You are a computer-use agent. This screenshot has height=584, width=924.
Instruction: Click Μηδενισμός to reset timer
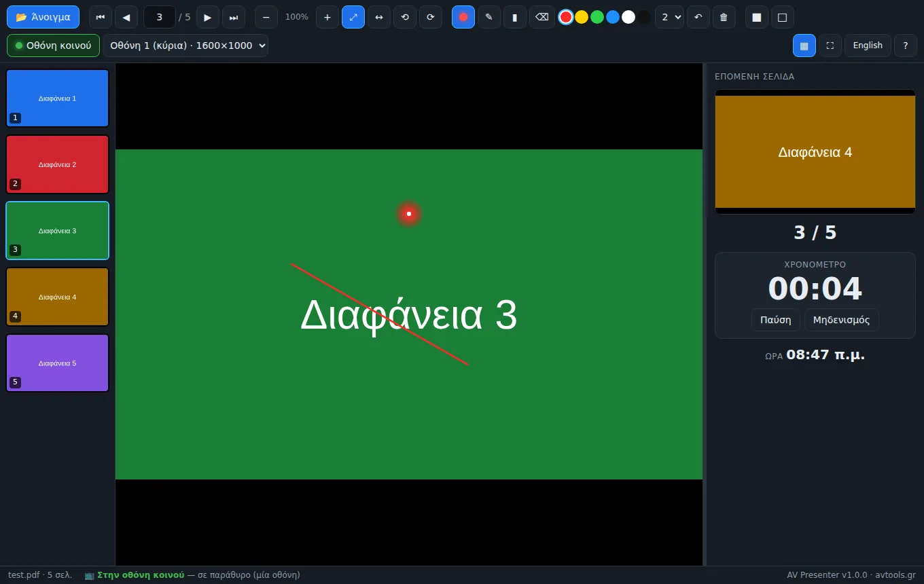click(x=842, y=320)
